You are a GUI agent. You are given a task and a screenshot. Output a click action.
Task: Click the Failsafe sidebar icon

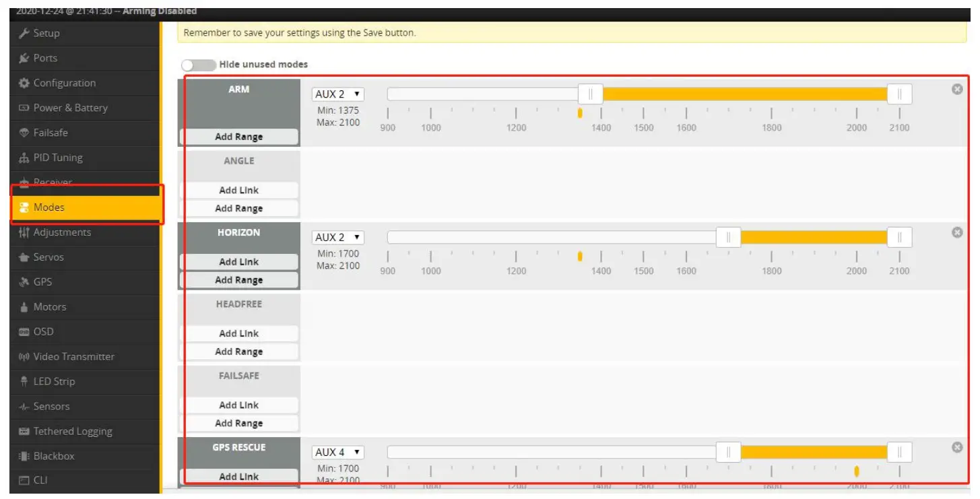click(24, 133)
